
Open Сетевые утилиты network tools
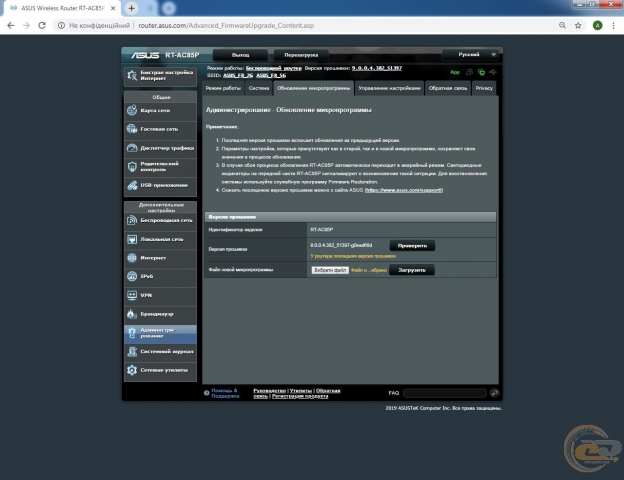pyautogui.click(x=160, y=370)
